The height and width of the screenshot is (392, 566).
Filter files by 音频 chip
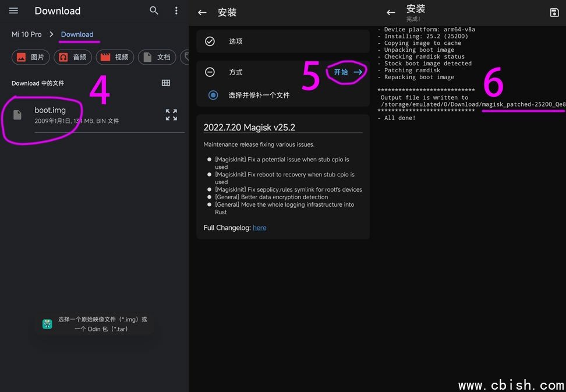pyautogui.click(x=73, y=57)
